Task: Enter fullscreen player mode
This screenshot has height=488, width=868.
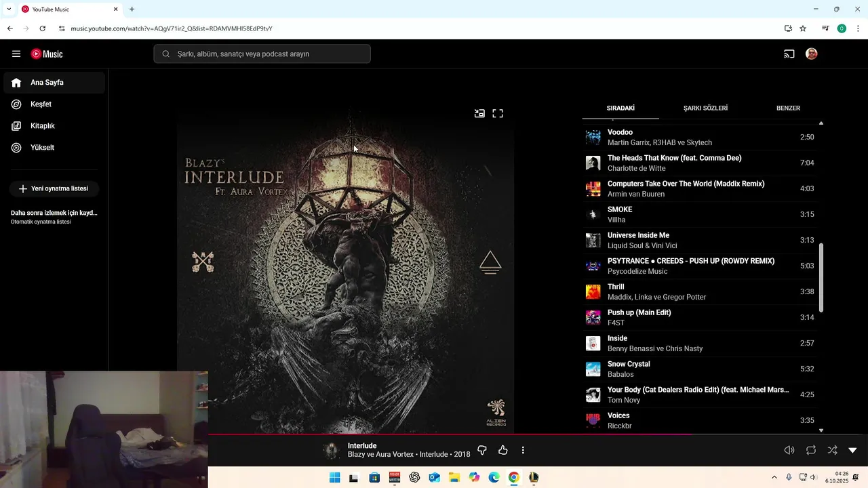Action: [x=498, y=114]
